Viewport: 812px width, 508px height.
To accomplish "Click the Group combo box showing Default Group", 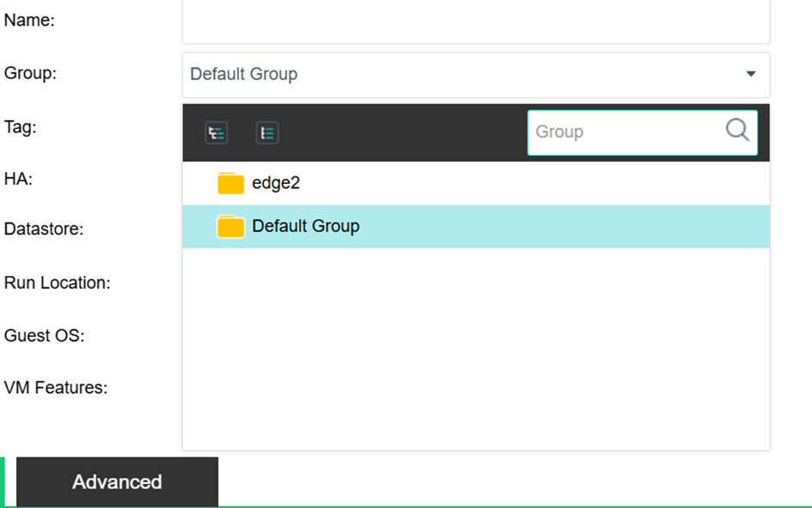I will 464,75.
